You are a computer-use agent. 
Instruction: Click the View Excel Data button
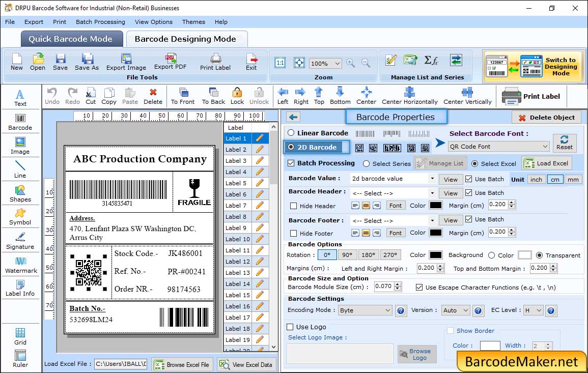point(246,364)
